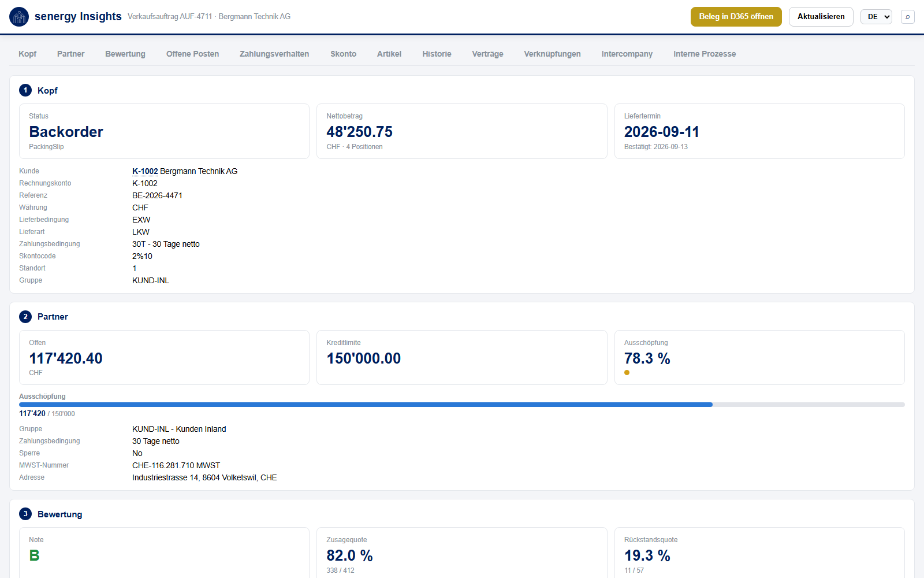Select the Intercompany tab

click(627, 54)
